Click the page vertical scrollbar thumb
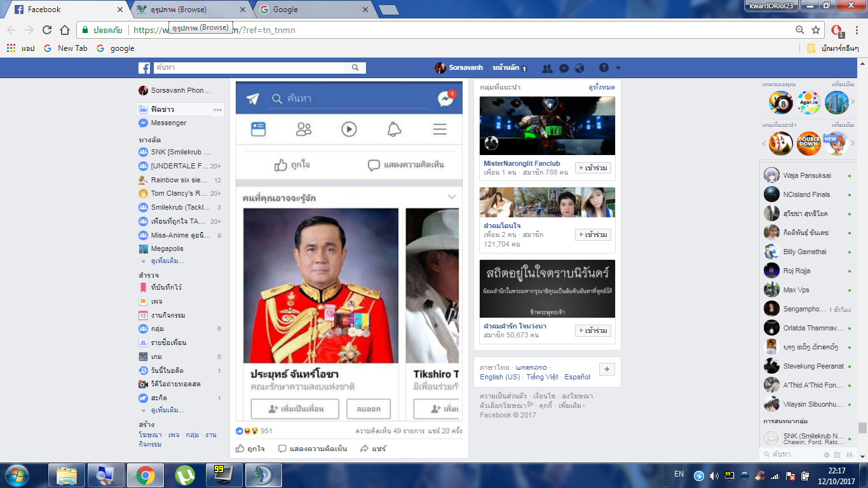 (862, 428)
